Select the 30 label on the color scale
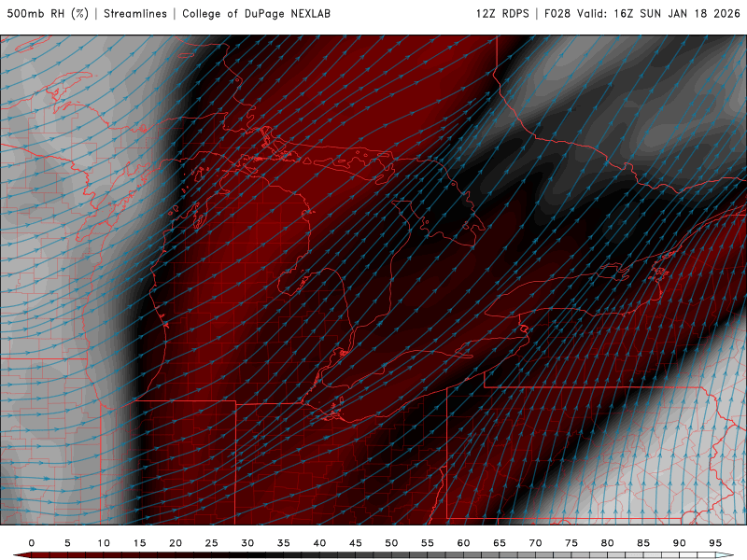Image resolution: width=747 pixels, height=560 pixels. pyautogui.click(x=247, y=543)
